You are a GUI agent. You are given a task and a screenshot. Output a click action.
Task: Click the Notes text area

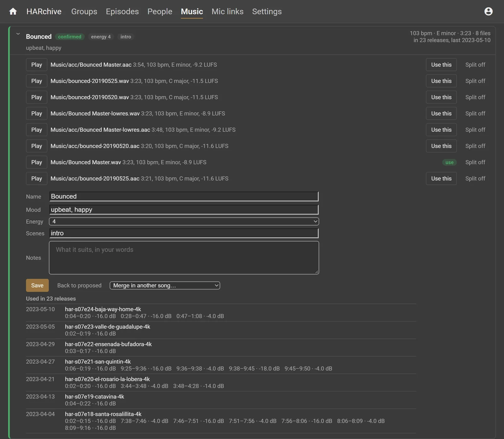[x=184, y=258]
